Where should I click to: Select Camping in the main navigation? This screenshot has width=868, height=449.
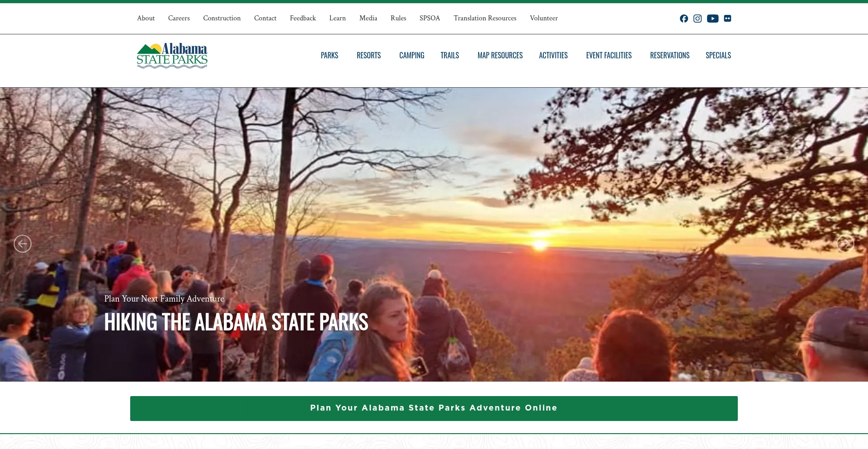click(x=412, y=55)
